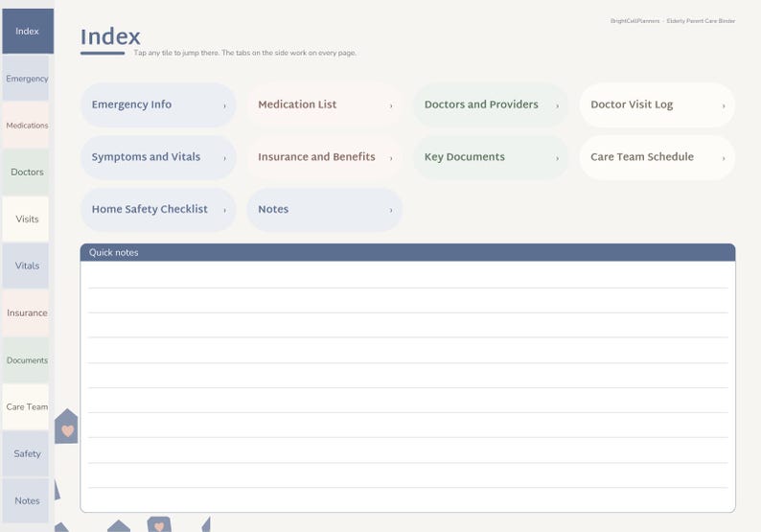The width and height of the screenshot is (761, 532).
Task: Open the Home Safety Checklist tile
Action: point(158,210)
